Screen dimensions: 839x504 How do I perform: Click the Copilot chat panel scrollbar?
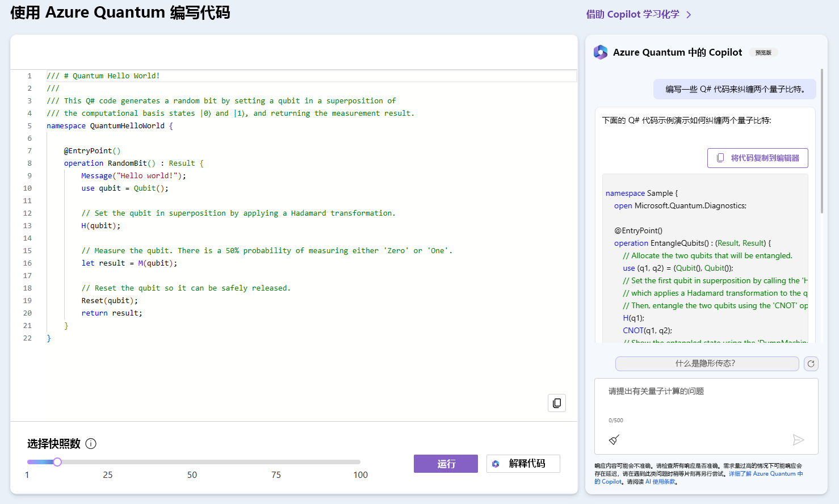point(822,141)
